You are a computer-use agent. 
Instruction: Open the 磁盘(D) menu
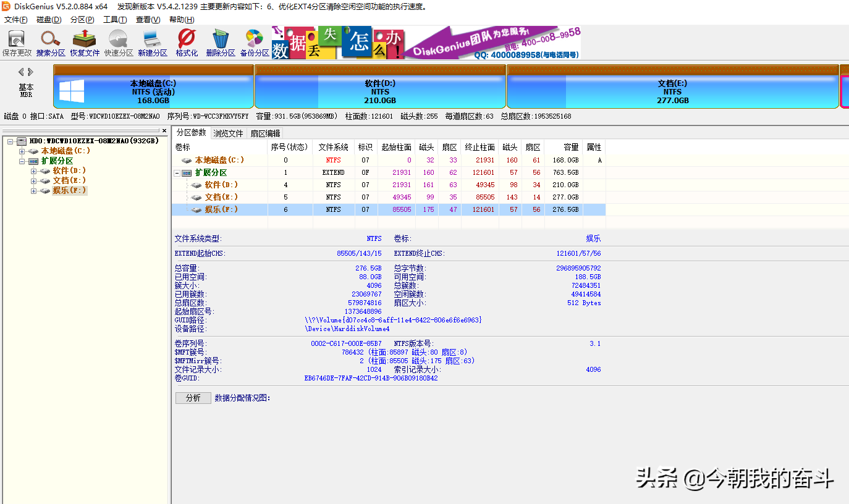tap(49, 19)
